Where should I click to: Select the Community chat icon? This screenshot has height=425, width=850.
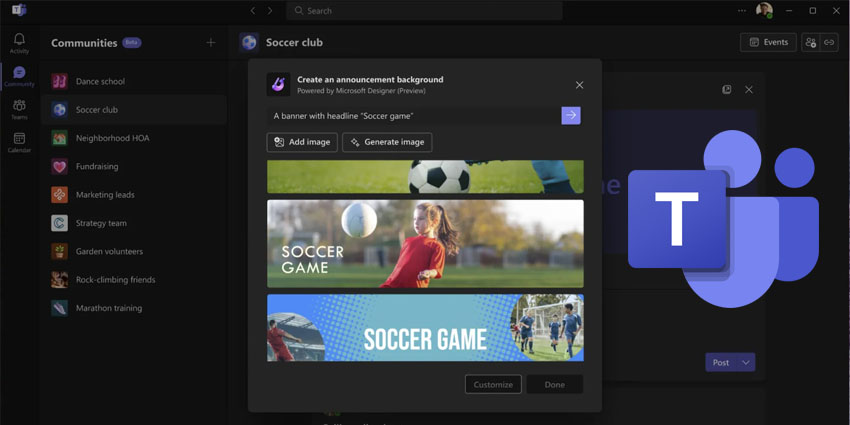(20, 76)
